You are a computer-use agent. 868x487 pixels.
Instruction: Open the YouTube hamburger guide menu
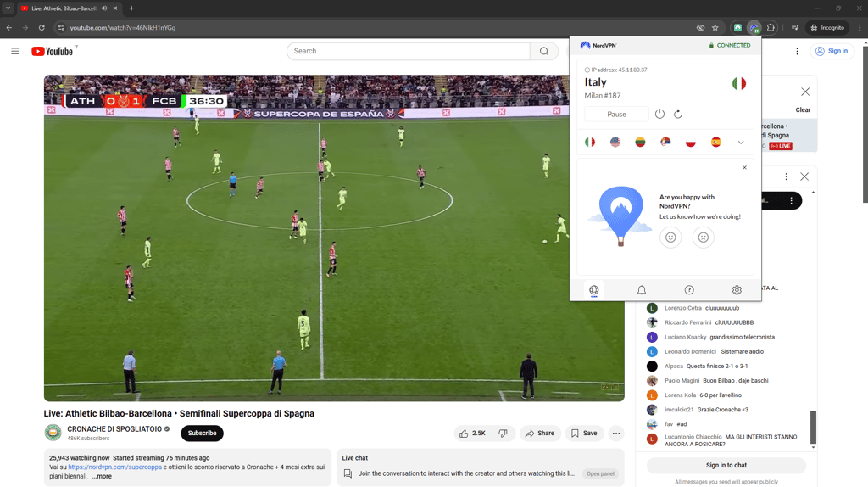[x=15, y=51]
